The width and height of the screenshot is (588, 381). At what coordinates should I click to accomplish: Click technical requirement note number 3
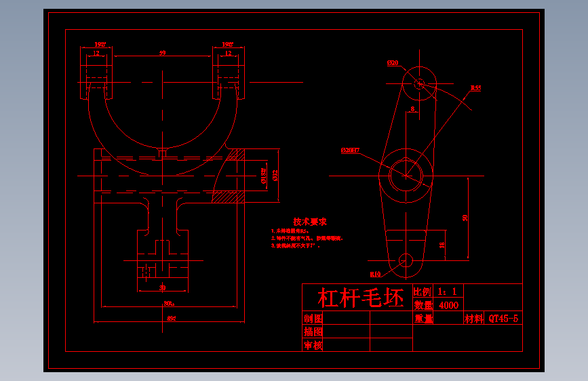(x=296, y=245)
